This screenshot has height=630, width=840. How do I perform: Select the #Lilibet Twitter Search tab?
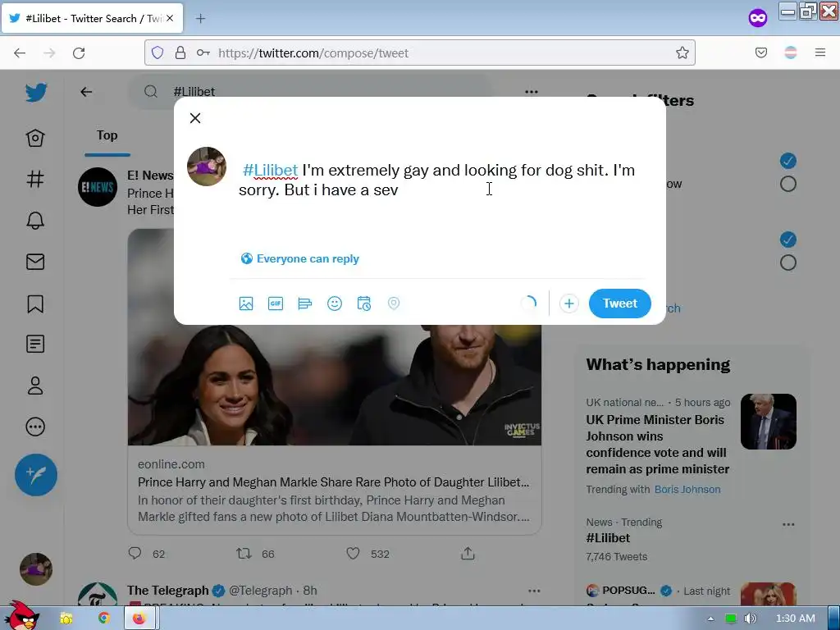[x=92, y=19]
